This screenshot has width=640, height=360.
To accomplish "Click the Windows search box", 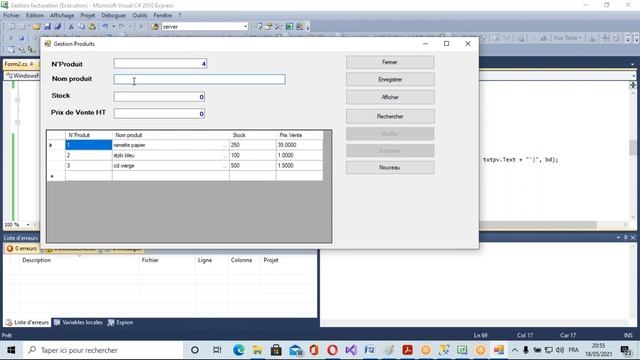I will (x=102, y=350).
